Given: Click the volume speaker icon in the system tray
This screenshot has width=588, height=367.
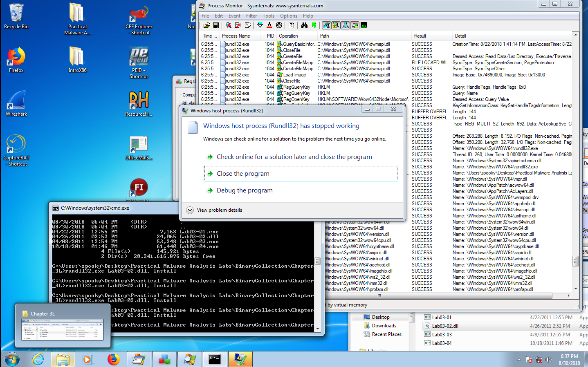Looking at the screenshot, I should (549, 360).
